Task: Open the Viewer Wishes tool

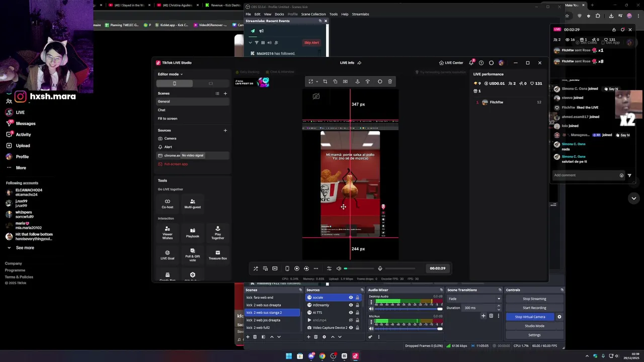Action: 168,232
